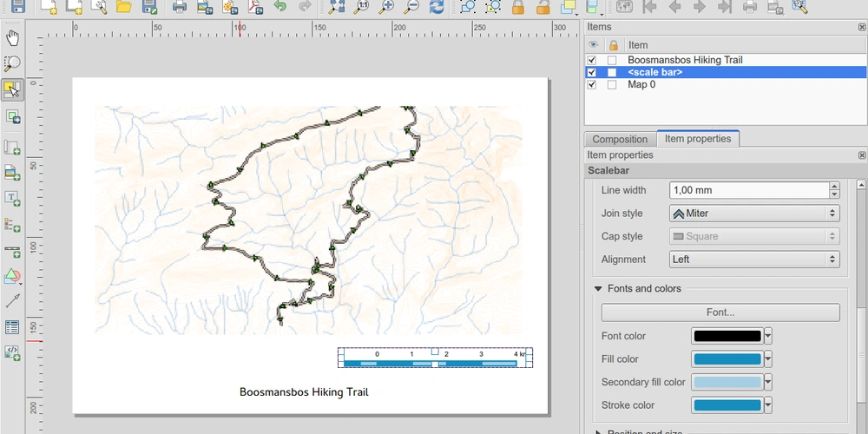868x434 pixels.
Task: Open the Fill color swatch
Action: click(x=727, y=359)
